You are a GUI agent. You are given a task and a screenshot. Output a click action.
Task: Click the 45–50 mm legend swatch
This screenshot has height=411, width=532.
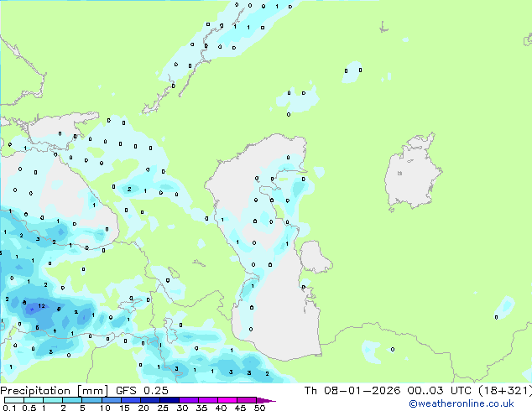(x=247, y=400)
